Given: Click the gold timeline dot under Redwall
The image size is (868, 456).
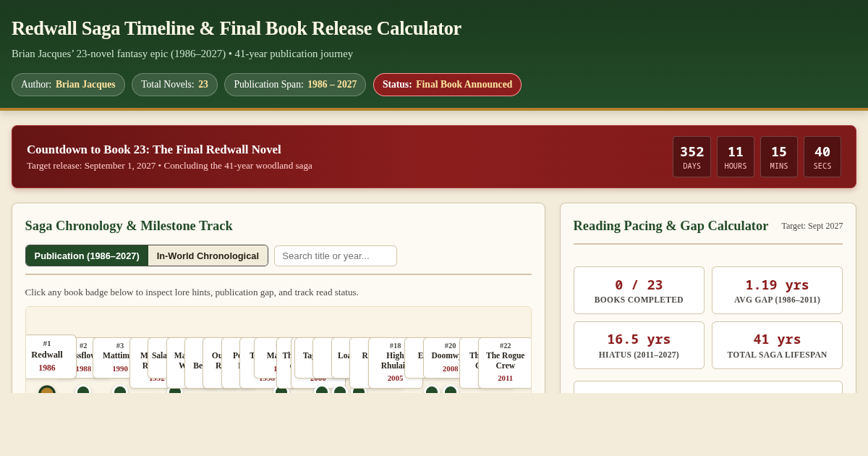Looking at the screenshot, I should pos(47,389).
